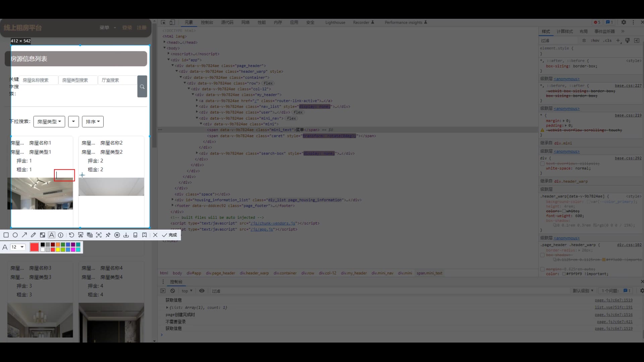
Task: Start screen recording from capture toolbar
Action: 117,235
